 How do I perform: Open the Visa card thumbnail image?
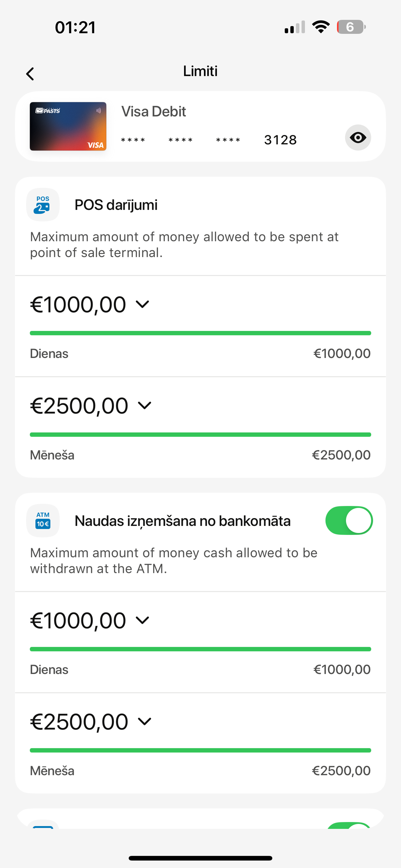pos(68,126)
